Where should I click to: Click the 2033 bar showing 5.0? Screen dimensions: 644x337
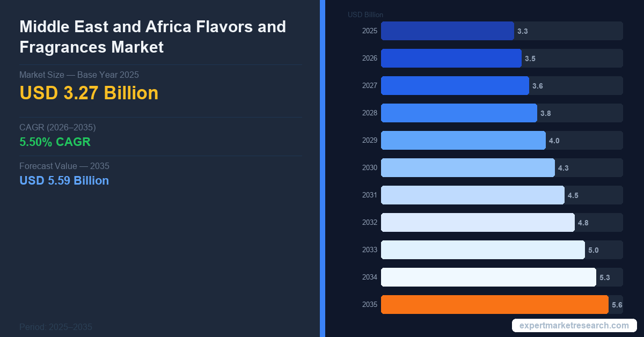coord(482,250)
